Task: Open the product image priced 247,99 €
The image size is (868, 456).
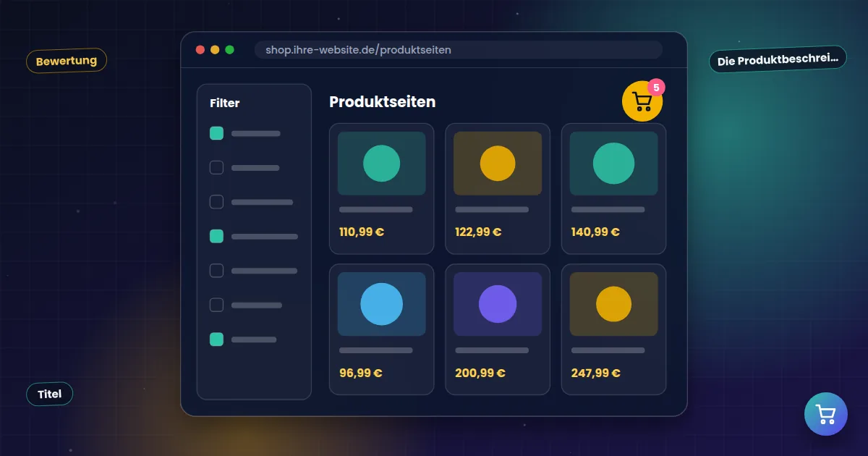Action: [613, 304]
